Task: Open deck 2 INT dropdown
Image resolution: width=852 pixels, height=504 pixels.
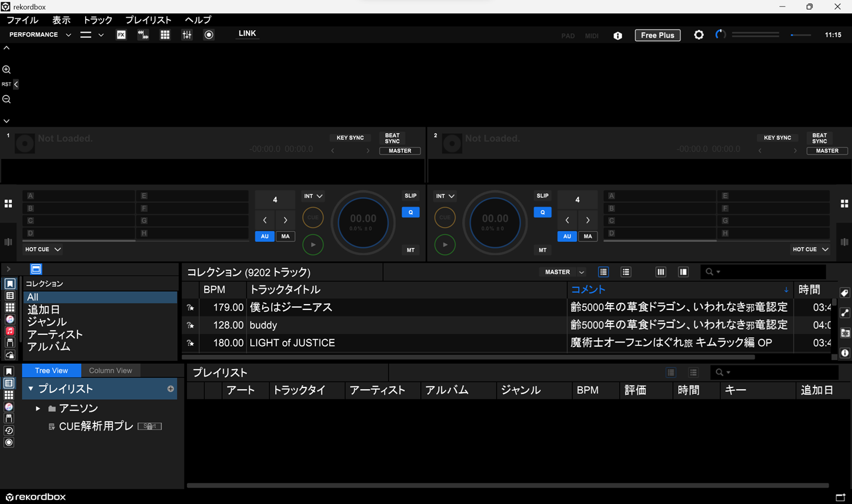Action: [x=445, y=196]
